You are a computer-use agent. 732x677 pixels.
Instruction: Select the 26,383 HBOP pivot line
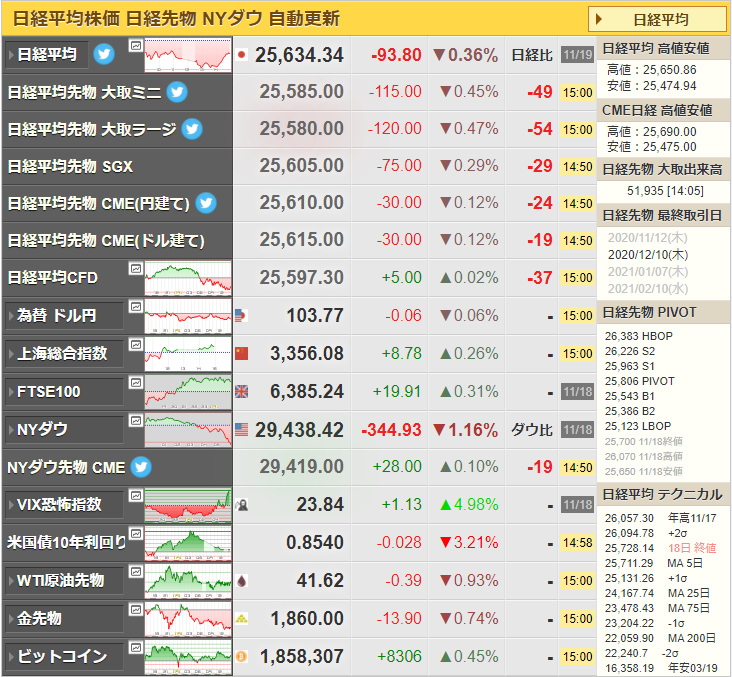coord(639,336)
